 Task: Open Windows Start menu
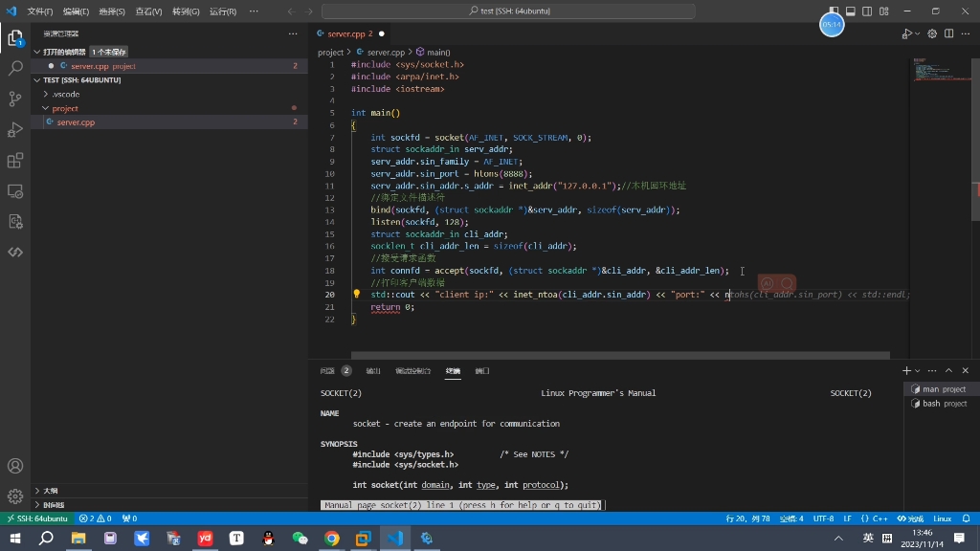[x=15, y=538]
